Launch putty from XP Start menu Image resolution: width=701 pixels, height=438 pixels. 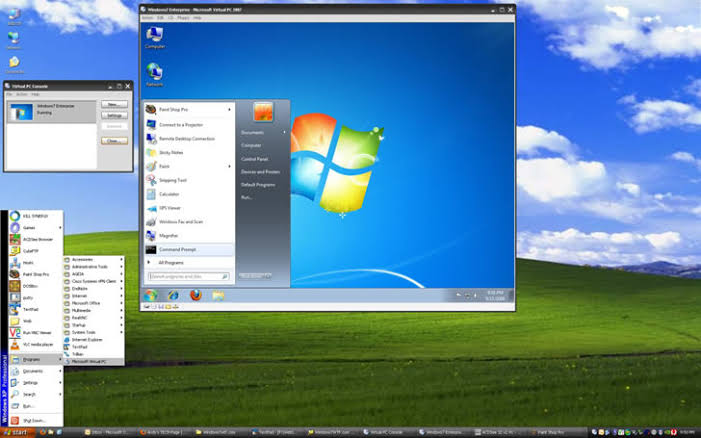[x=35, y=298]
